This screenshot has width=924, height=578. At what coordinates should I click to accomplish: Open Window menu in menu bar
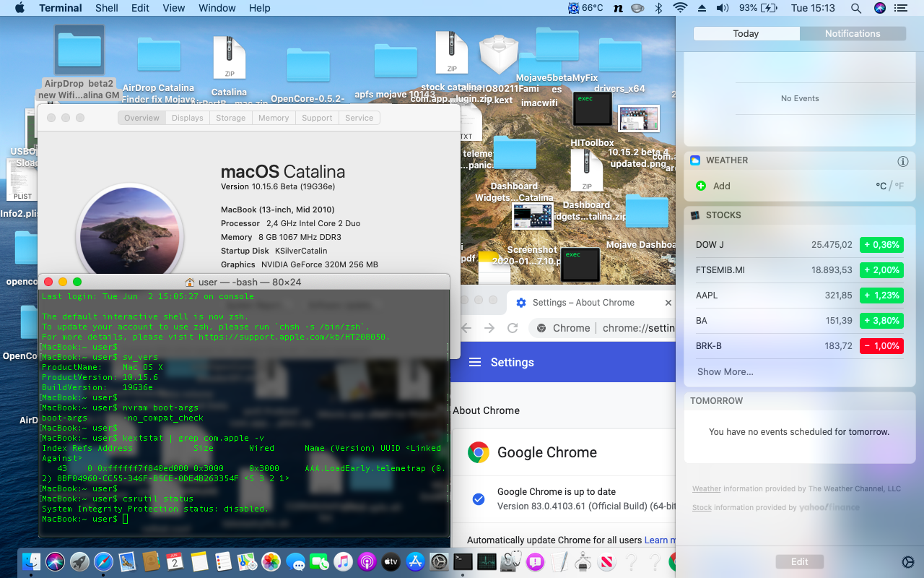(217, 8)
